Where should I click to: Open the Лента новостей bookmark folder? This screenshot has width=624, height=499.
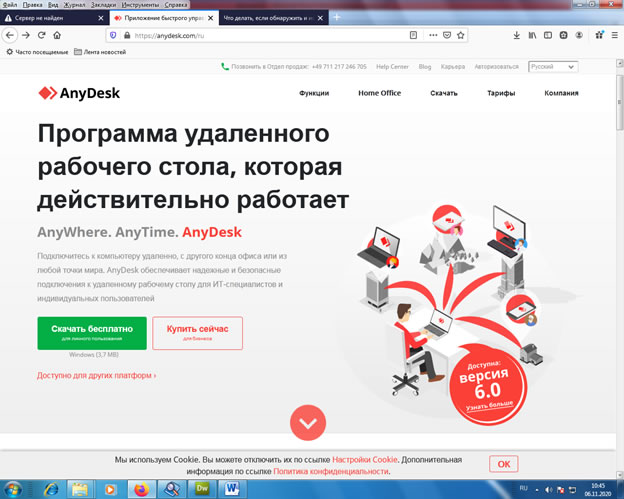point(100,52)
